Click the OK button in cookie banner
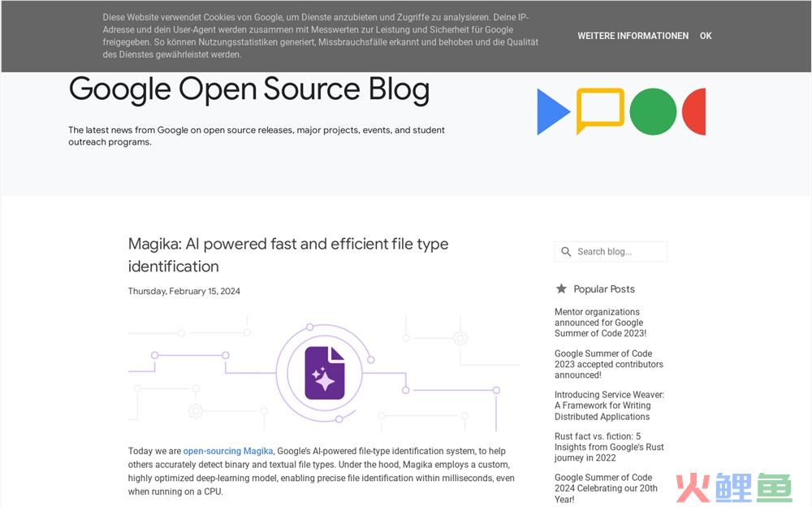The height and width of the screenshot is (507, 812). coord(706,36)
